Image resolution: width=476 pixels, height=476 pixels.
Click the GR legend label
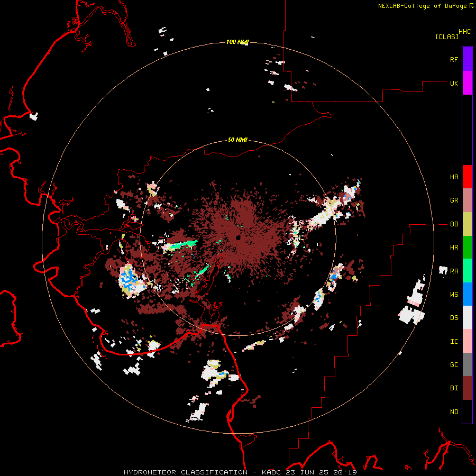coord(454,200)
